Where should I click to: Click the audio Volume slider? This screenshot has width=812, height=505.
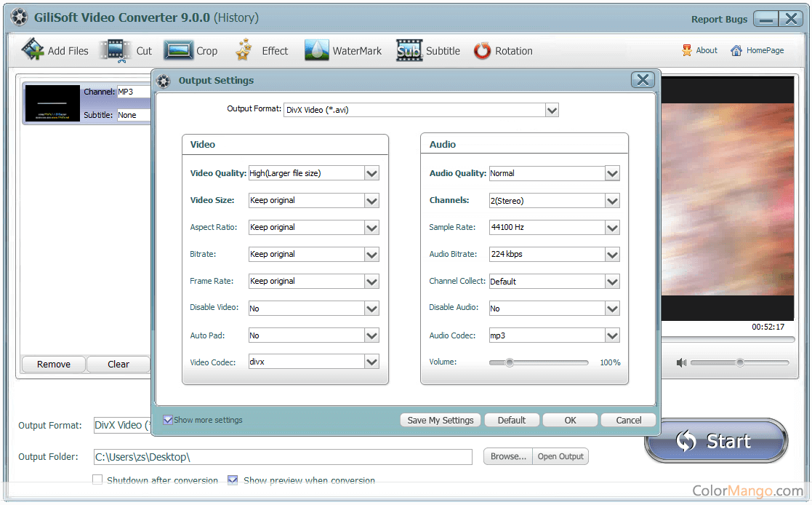[538, 362]
